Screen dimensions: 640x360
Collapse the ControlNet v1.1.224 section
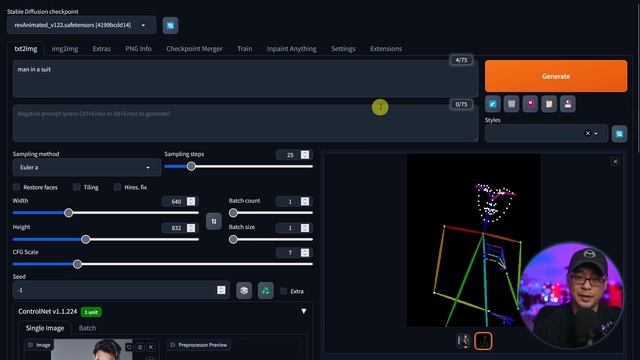pos(303,311)
